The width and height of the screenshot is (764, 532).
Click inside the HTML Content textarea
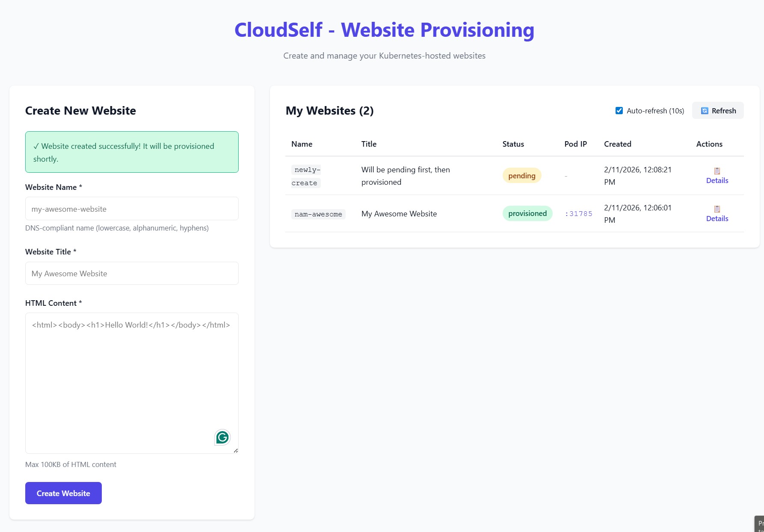click(x=132, y=383)
